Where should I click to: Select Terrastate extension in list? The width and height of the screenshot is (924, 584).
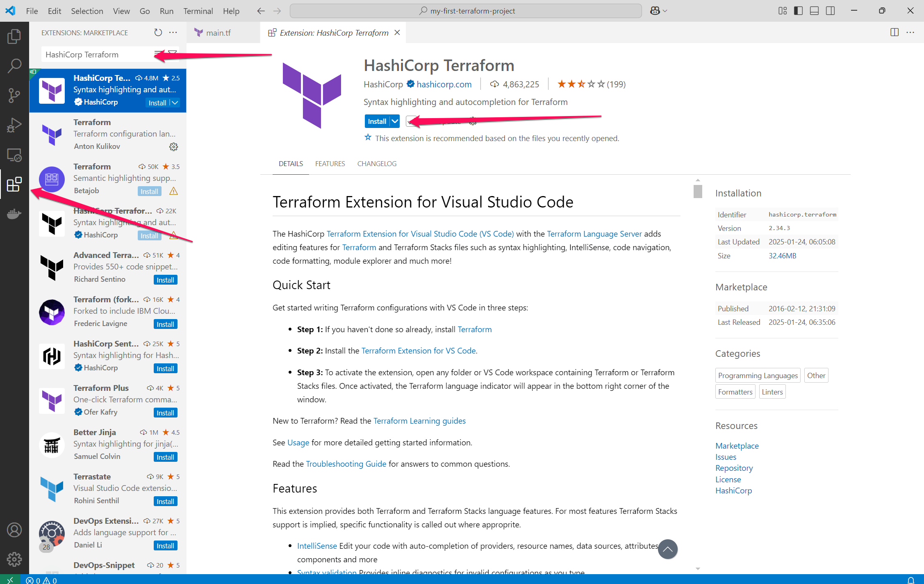[x=108, y=489]
